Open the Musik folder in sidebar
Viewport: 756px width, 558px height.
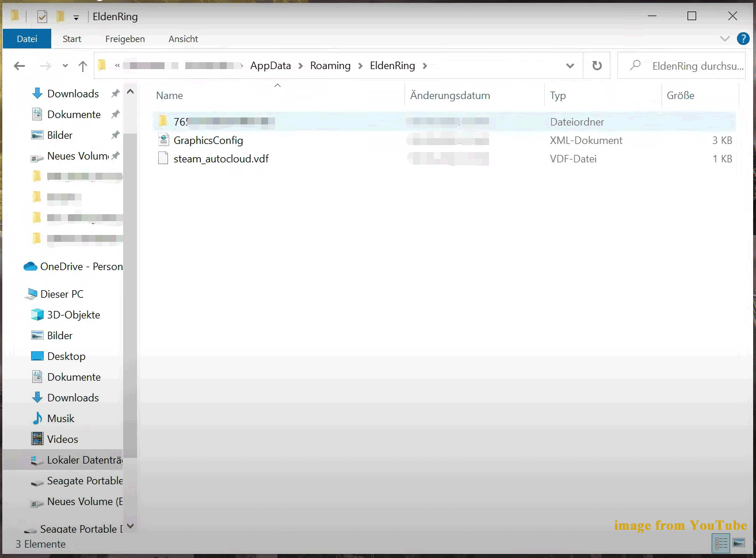(60, 419)
